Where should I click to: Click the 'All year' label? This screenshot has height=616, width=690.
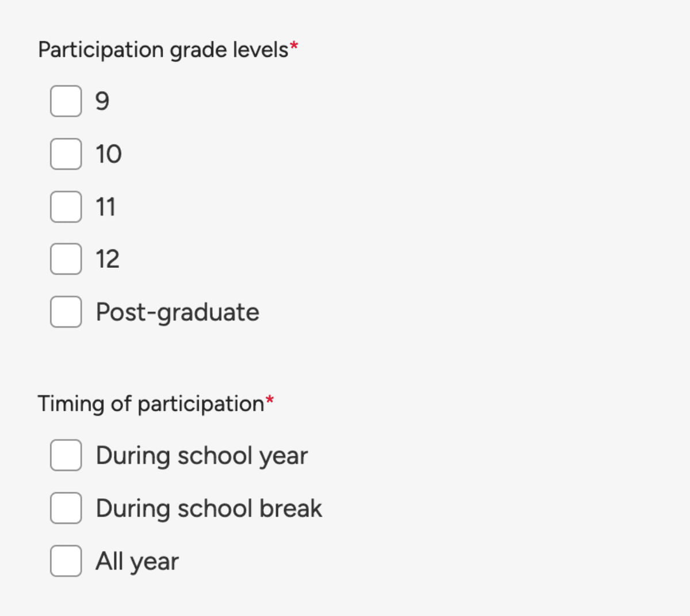(137, 561)
